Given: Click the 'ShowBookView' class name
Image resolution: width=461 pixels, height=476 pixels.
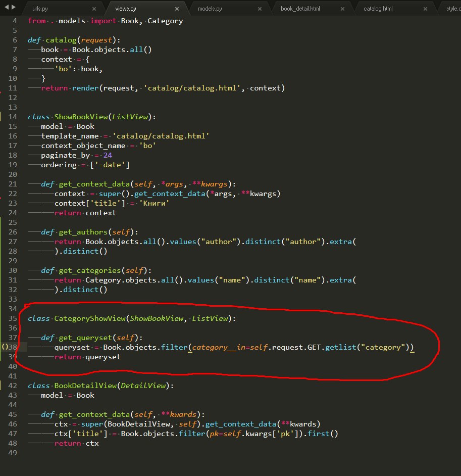Looking at the screenshot, I should pos(81,117).
